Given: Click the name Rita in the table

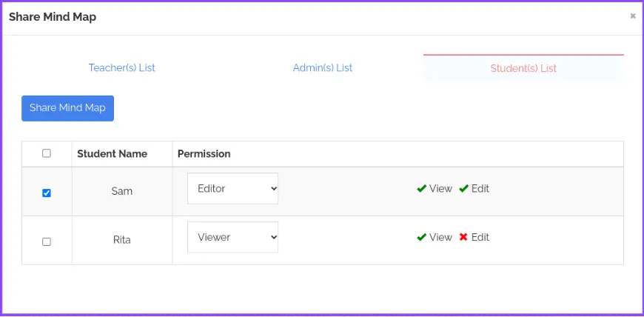Looking at the screenshot, I should tap(122, 240).
